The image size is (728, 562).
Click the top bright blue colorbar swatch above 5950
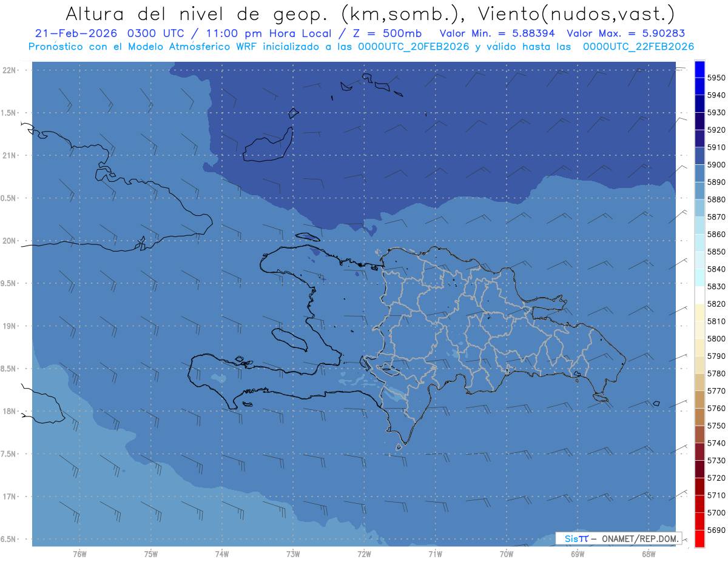(x=699, y=69)
